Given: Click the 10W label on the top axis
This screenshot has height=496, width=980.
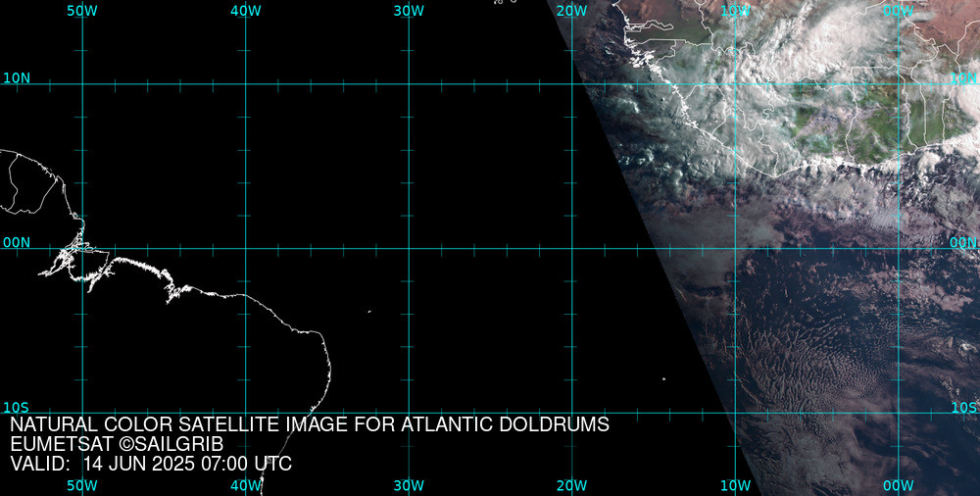Looking at the screenshot, I should (736, 11).
